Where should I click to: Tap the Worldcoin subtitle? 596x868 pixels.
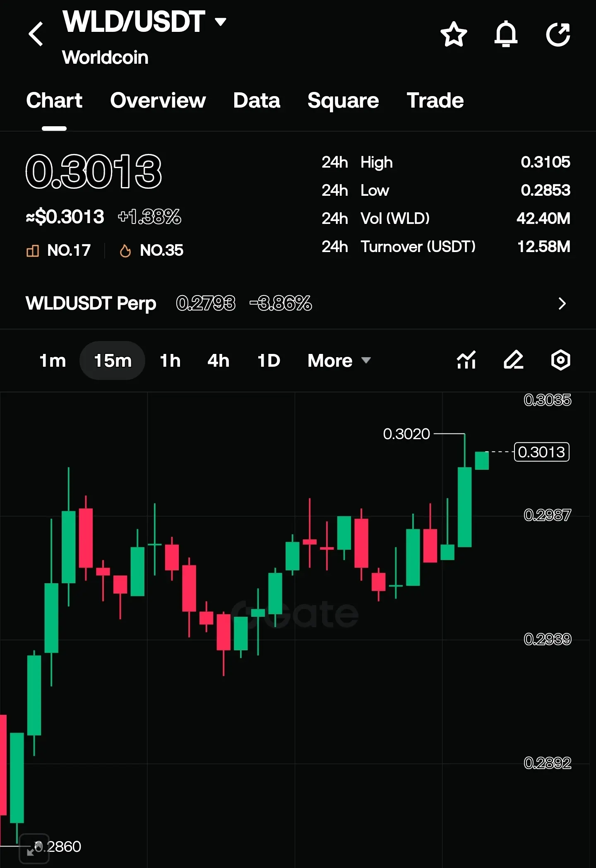pos(105,58)
